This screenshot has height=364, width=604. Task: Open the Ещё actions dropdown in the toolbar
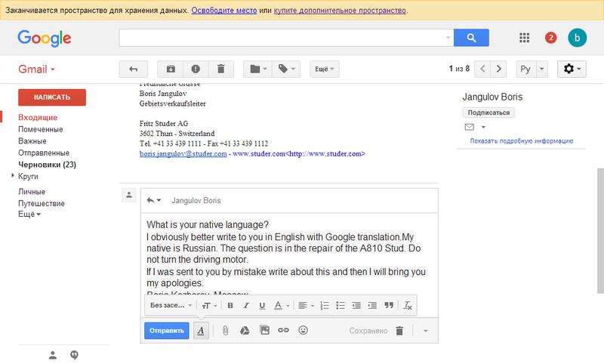coord(325,69)
